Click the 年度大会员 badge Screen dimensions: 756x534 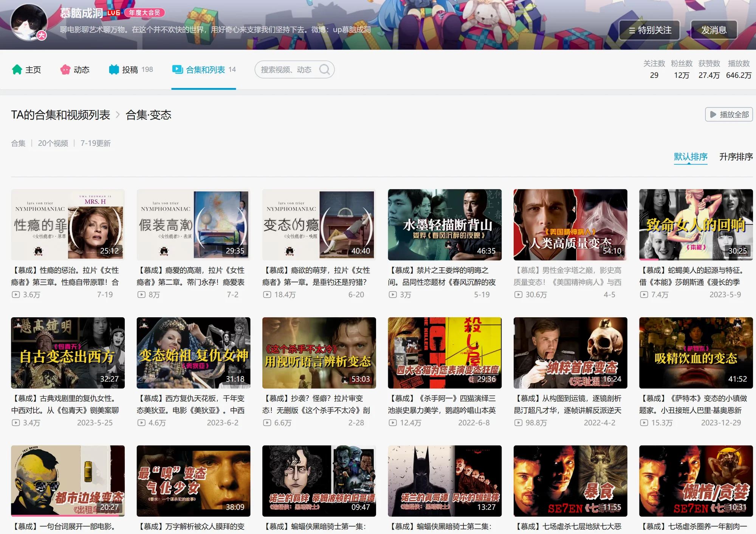(x=144, y=13)
